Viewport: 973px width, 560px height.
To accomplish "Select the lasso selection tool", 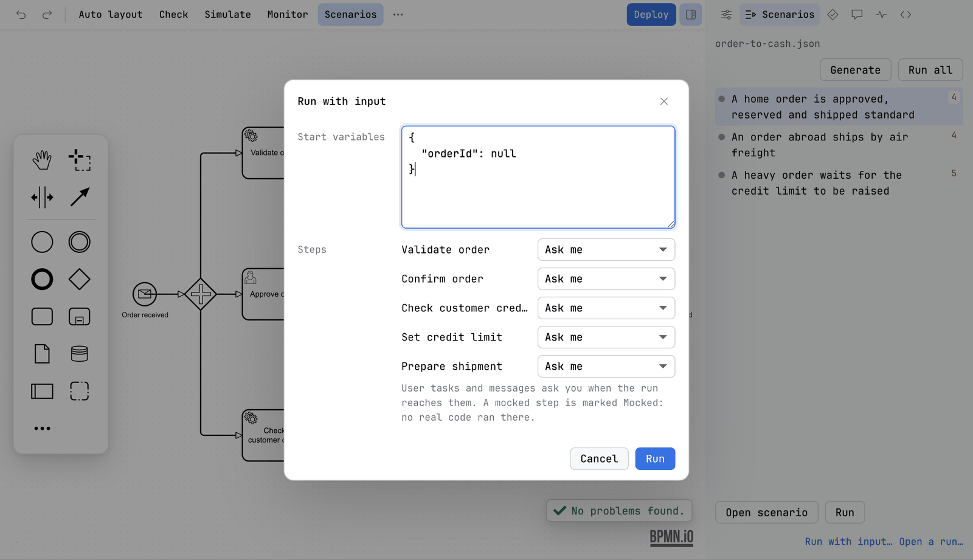I will point(80,161).
